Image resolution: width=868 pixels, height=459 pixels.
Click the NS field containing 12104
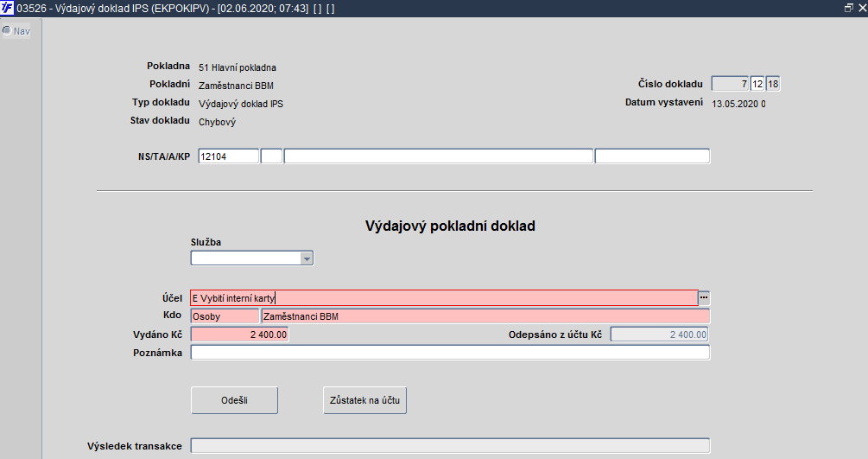[x=228, y=156]
